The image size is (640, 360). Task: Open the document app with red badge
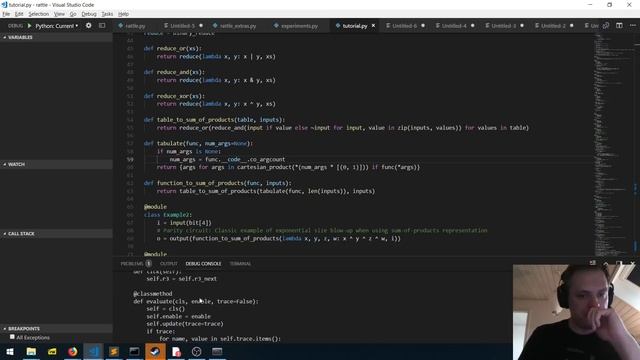point(176,351)
